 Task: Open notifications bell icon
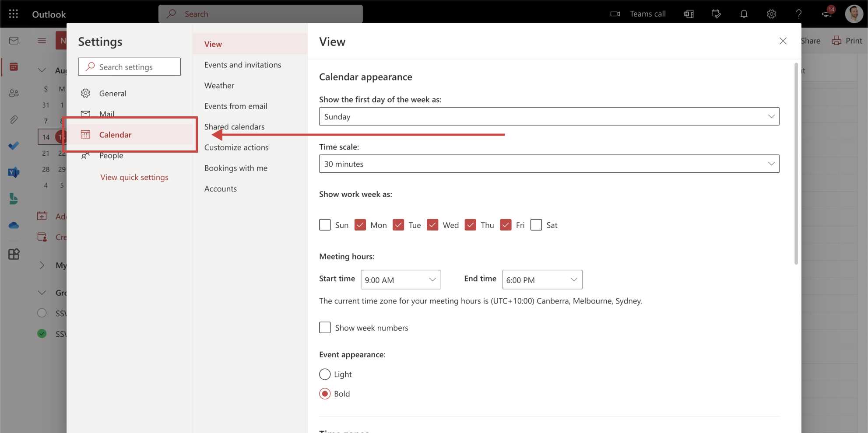coord(744,14)
